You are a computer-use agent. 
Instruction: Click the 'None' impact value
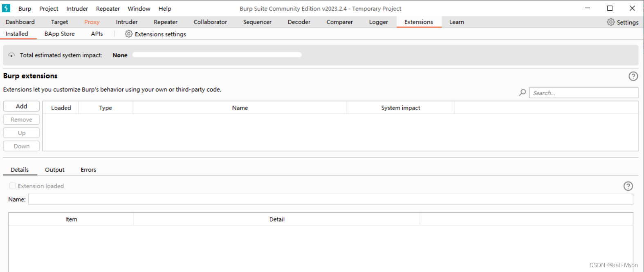pos(120,55)
